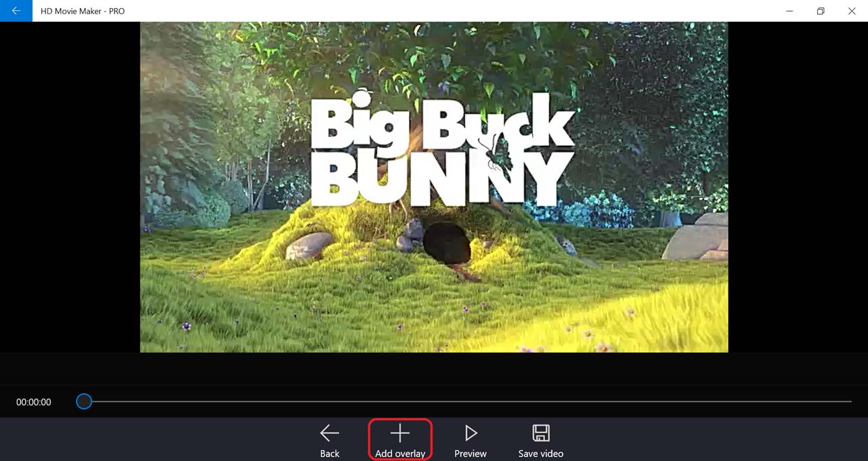Click the "Save video" text label
868x461 pixels.
pyautogui.click(x=540, y=454)
